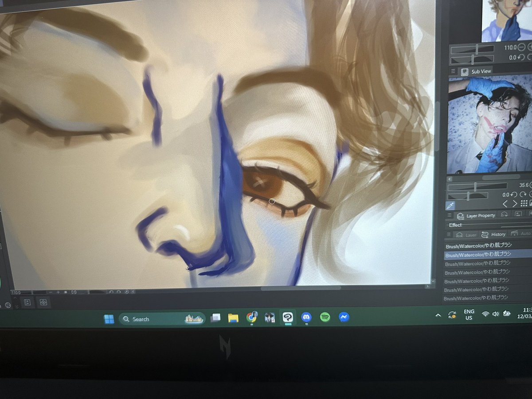The width and height of the screenshot is (532, 399).
Task: Adjust Navigator rotation slider
Action: point(472,59)
